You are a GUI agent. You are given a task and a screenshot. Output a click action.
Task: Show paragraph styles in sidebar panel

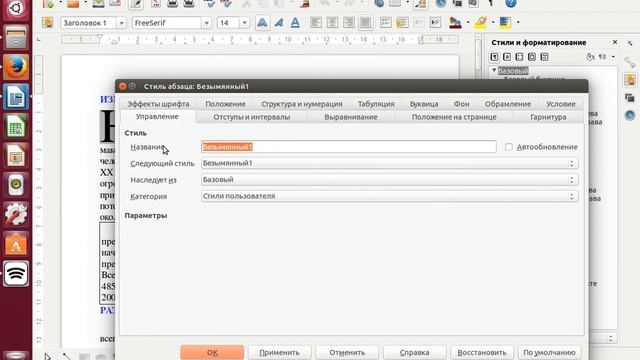(494, 57)
